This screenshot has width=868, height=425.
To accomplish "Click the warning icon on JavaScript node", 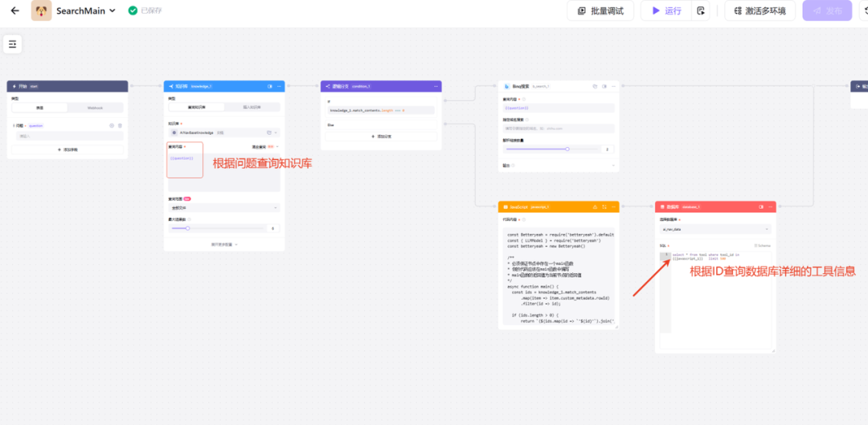I will pyautogui.click(x=595, y=207).
